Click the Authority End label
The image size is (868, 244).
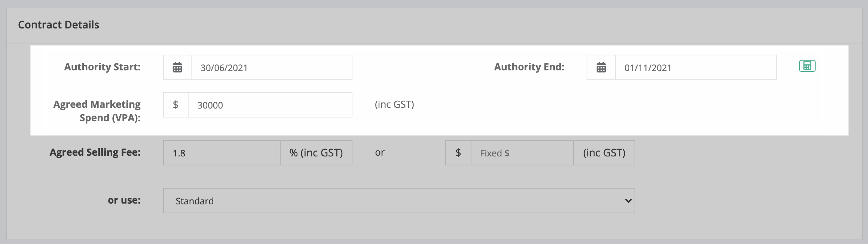[529, 67]
